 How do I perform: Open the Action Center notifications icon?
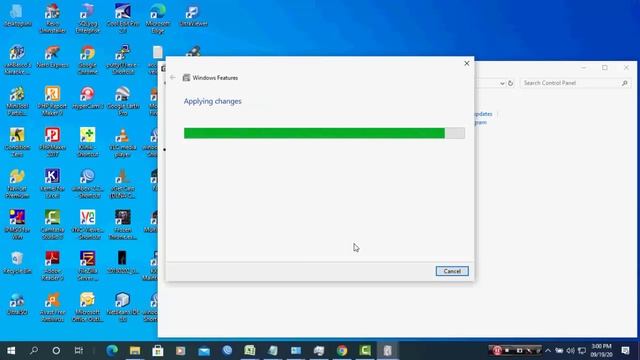coord(625,350)
